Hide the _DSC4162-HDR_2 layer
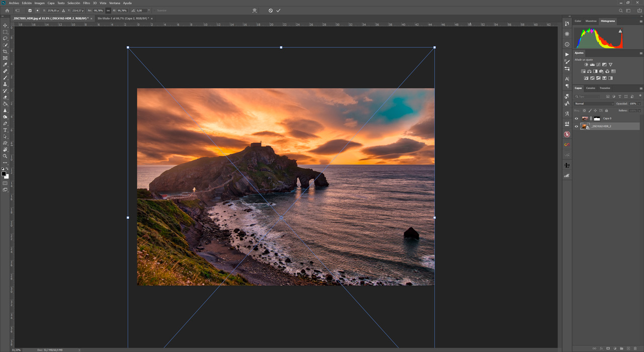 576,126
